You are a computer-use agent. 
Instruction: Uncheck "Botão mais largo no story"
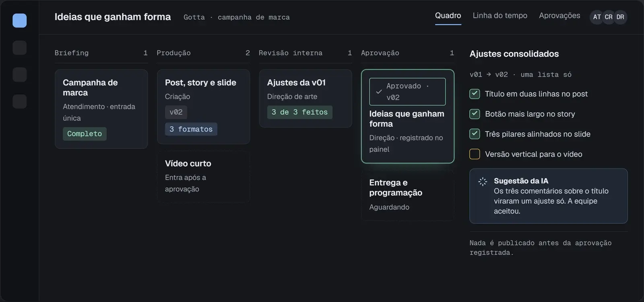[475, 114]
